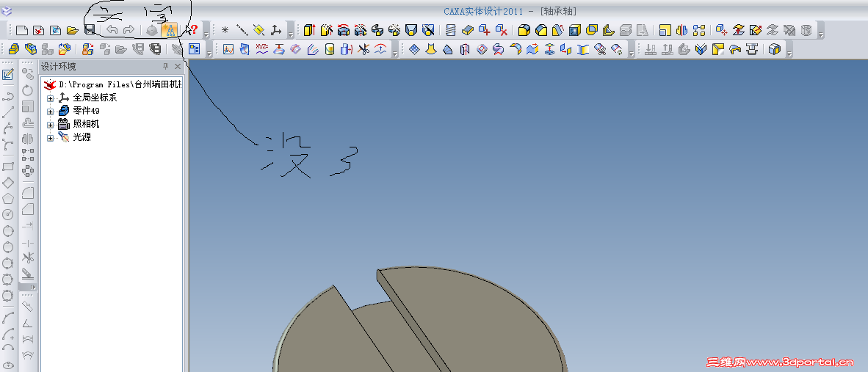Click the scissors Trim curve icon
This screenshot has width=868, height=372.
click(x=364, y=49)
